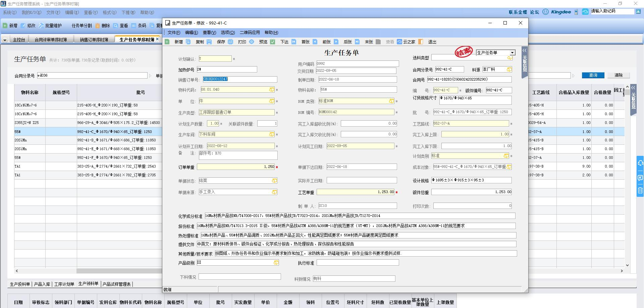Open the tab list dropdown arrow left of 主控台
644x308 pixels.
(x=5, y=40)
